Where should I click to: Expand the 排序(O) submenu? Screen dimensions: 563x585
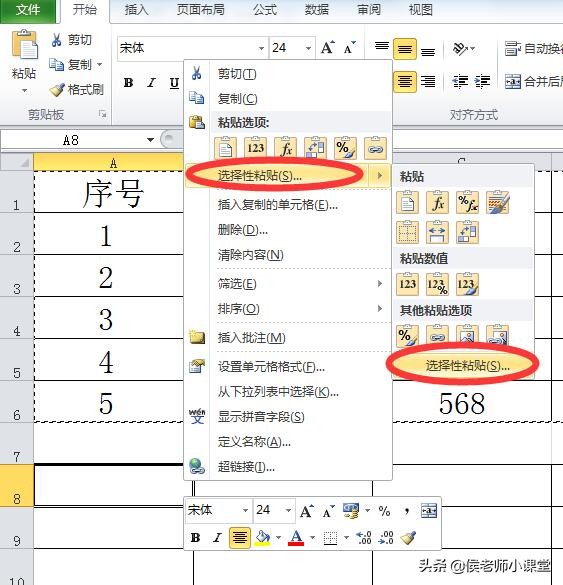(x=288, y=309)
